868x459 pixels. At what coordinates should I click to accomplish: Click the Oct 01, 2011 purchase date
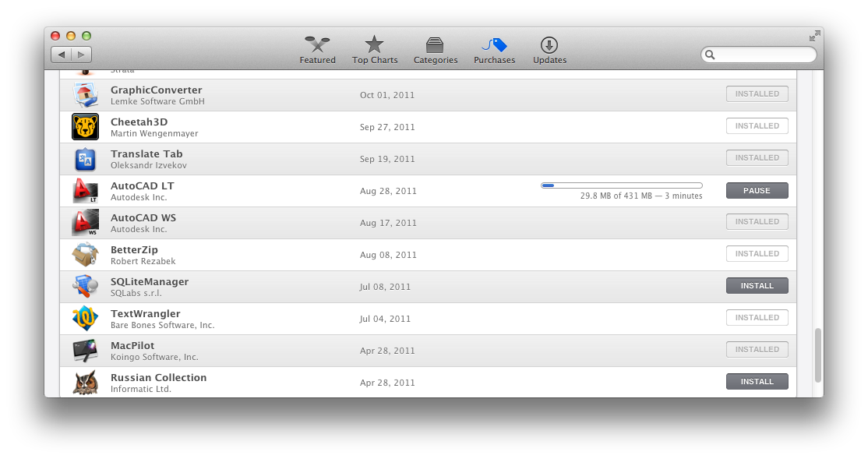click(x=387, y=95)
